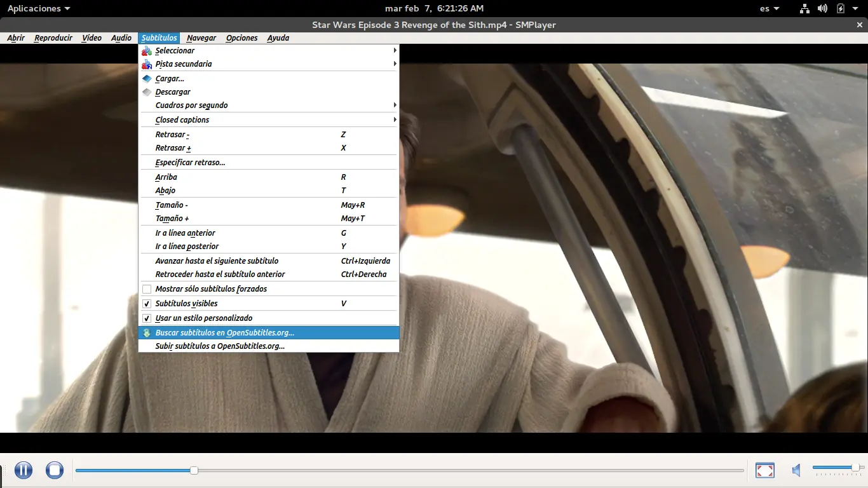This screenshot has width=868, height=488.
Task: Open the Abrir menu
Action: (x=16, y=38)
